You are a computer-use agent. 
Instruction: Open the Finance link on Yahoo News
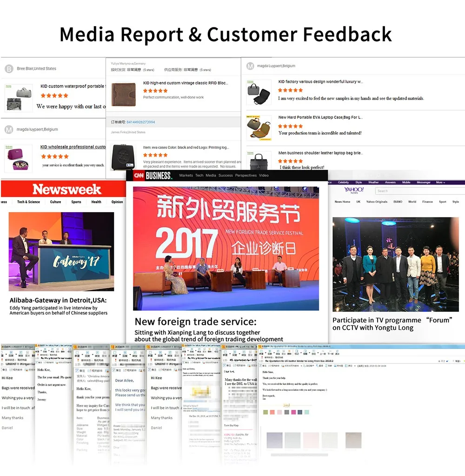coord(427,201)
